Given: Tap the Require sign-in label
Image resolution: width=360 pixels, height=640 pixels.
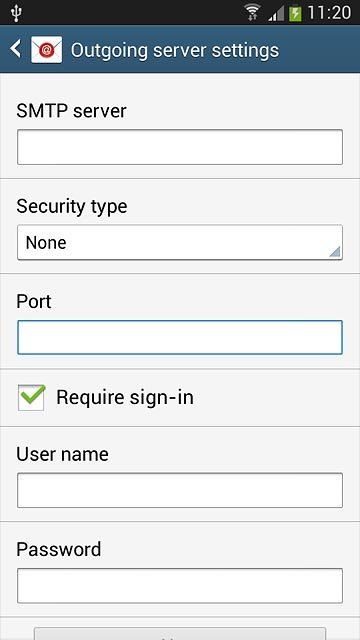Looking at the screenshot, I should pos(124,398).
